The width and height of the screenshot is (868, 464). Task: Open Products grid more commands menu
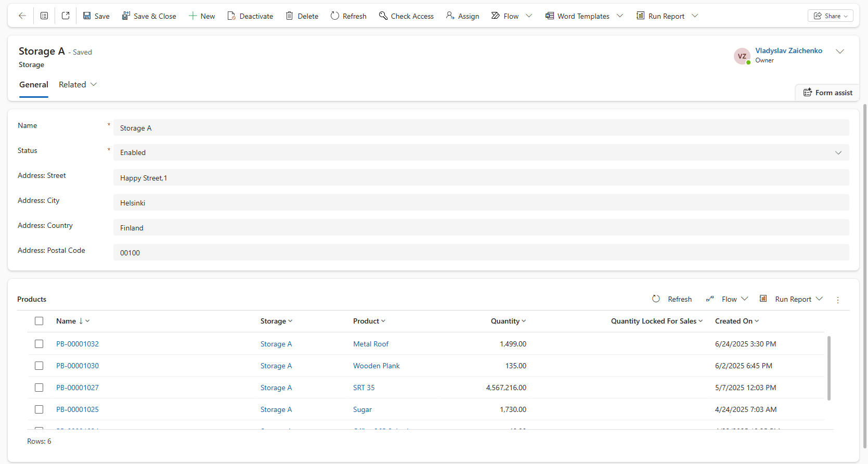838,300
